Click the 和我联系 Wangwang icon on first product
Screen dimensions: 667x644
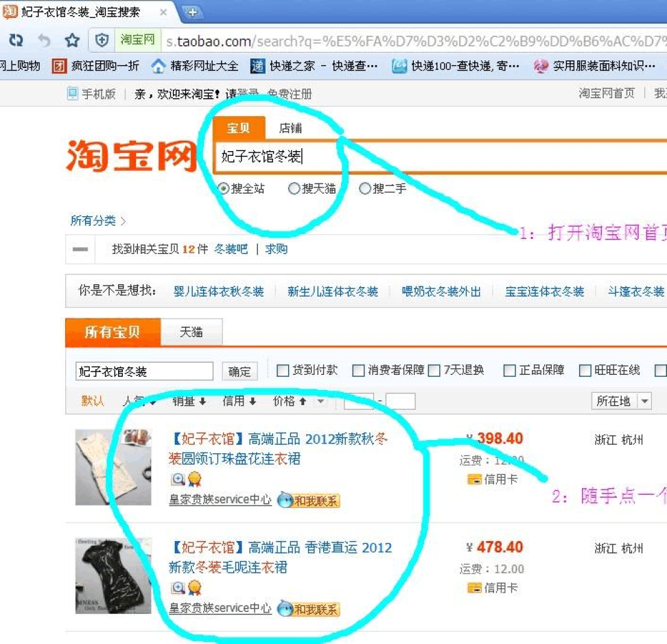click(x=308, y=501)
